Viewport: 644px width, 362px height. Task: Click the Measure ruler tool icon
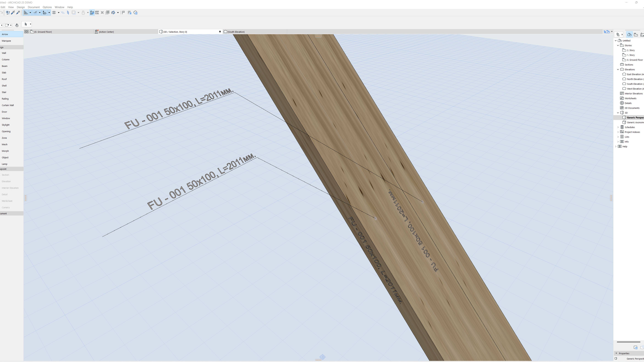coord(97,13)
